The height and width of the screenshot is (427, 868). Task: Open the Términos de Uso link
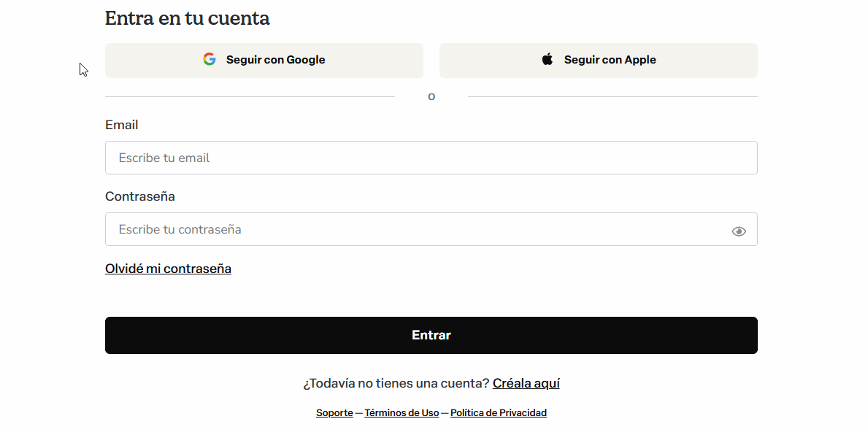tap(402, 412)
